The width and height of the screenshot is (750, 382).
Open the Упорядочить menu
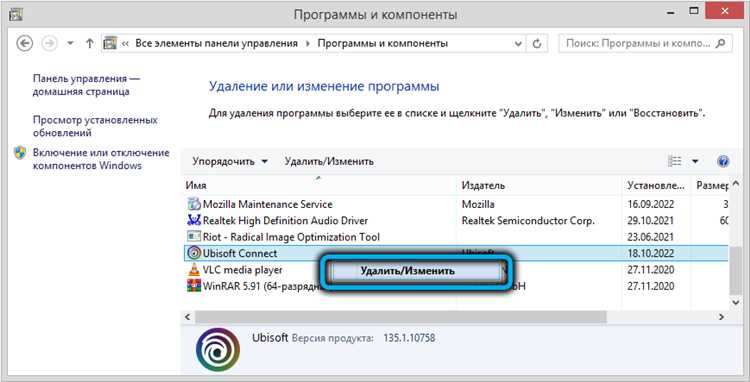tap(230, 162)
